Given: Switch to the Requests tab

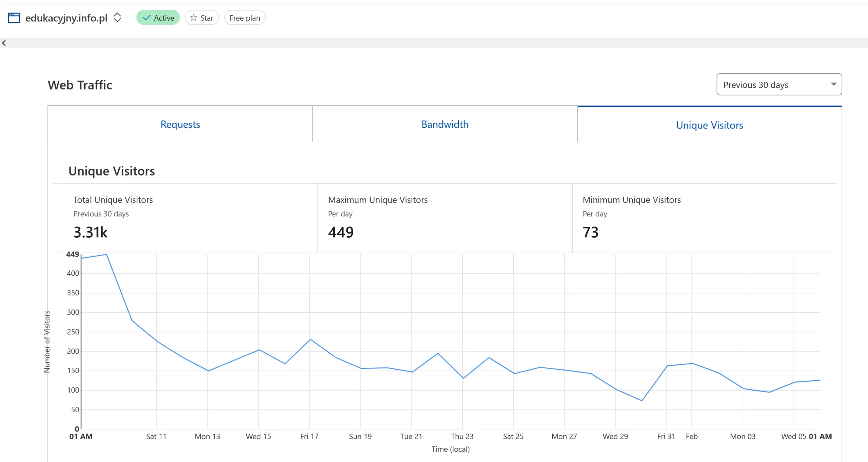Looking at the screenshot, I should coord(180,124).
